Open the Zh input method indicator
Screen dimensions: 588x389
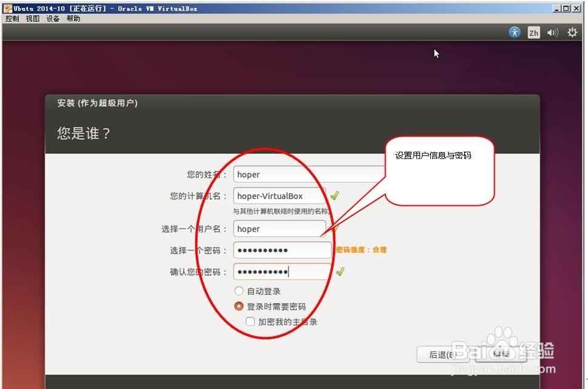tap(533, 33)
